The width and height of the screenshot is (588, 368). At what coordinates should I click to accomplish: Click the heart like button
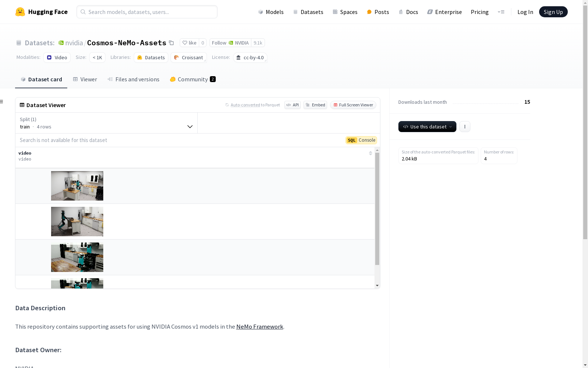(x=189, y=43)
